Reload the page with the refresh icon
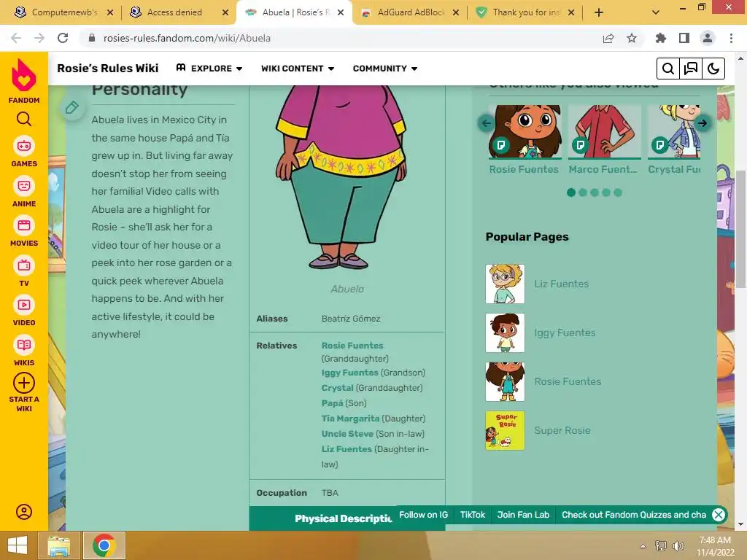The height and width of the screenshot is (560, 747). [63, 38]
